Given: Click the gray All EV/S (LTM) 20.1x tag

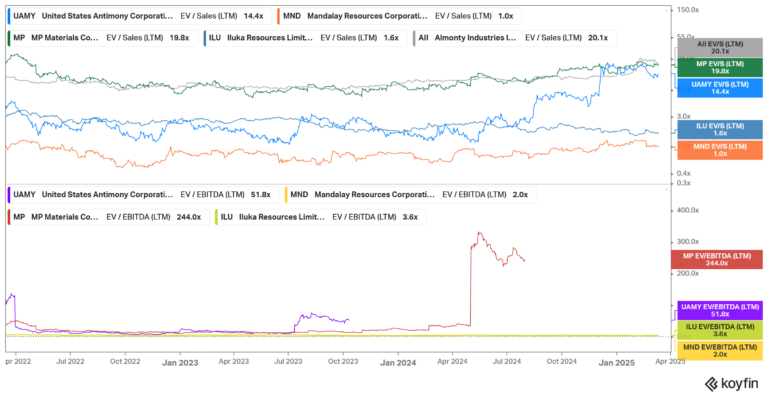Looking at the screenshot, I should [720, 47].
